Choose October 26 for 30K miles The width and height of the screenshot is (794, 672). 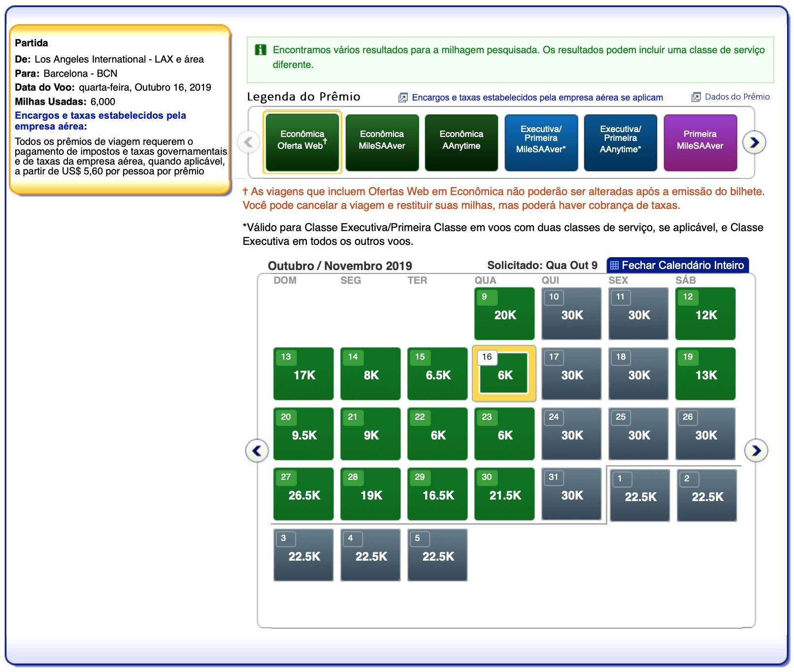tap(705, 434)
